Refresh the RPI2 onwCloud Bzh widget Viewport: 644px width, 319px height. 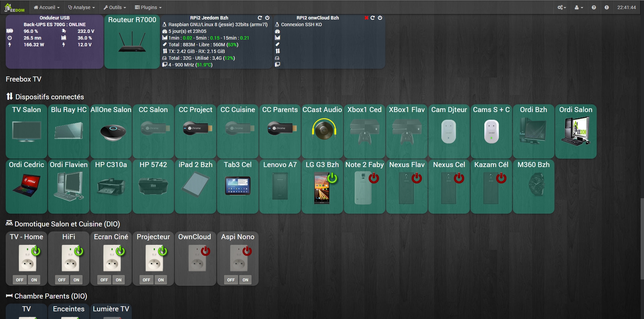point(372,18)
